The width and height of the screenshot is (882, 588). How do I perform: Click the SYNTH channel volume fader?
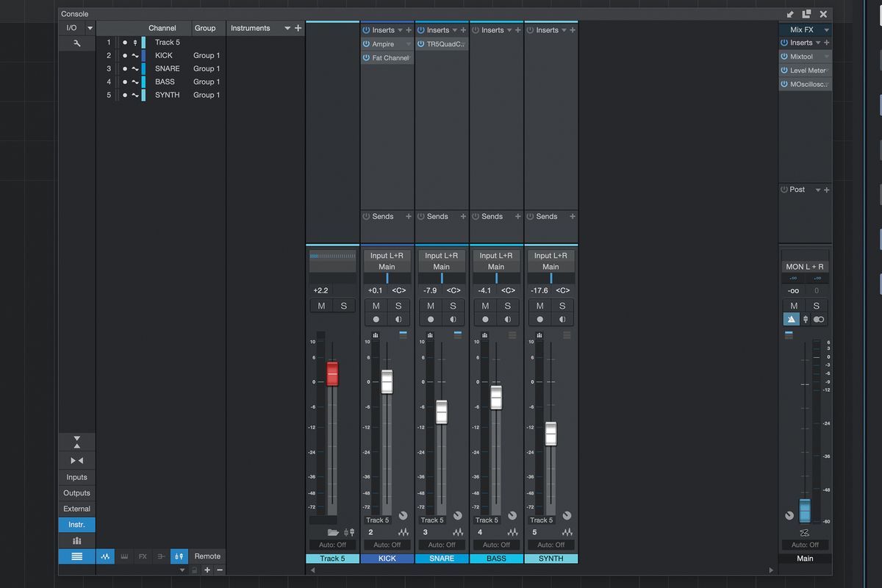click(x=551, y=434)
